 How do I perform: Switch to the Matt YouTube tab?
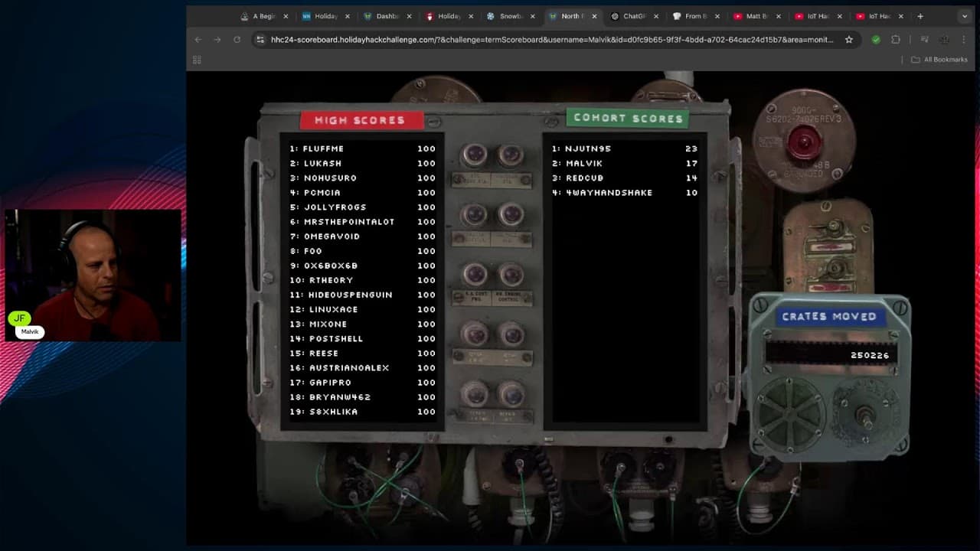(x=750, y=16)
